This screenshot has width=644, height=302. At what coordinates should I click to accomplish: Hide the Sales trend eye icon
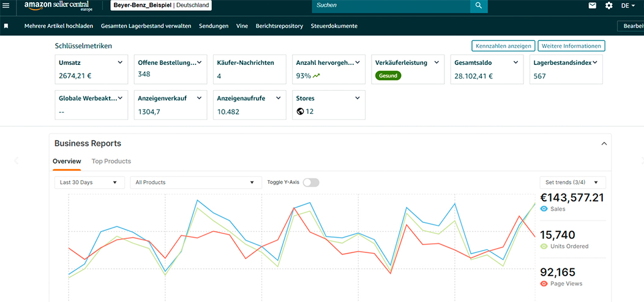click(x=544, y=209)
